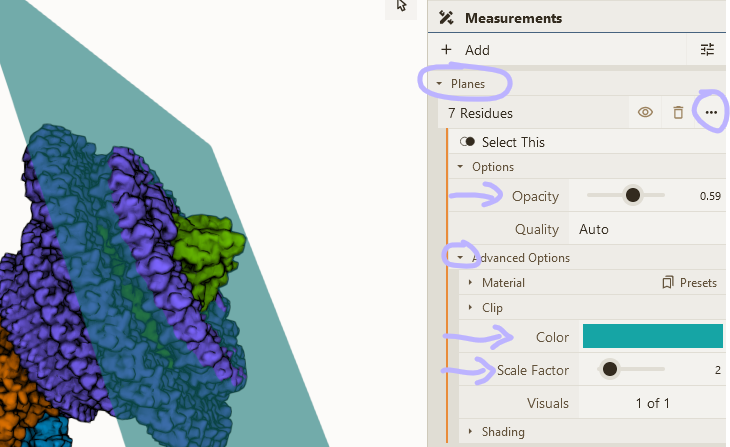
Task: Click the Measurements ruler-pencil icon
Action: click(446, 18)
